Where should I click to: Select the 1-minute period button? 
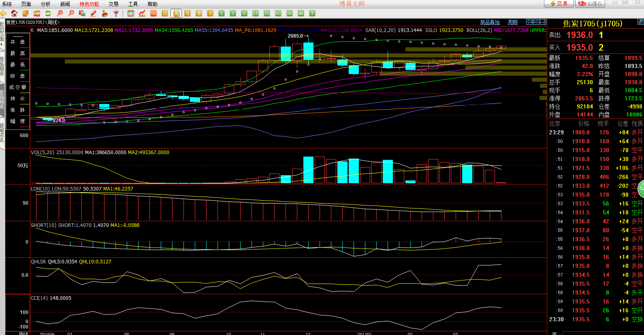[x=222, y=13]
